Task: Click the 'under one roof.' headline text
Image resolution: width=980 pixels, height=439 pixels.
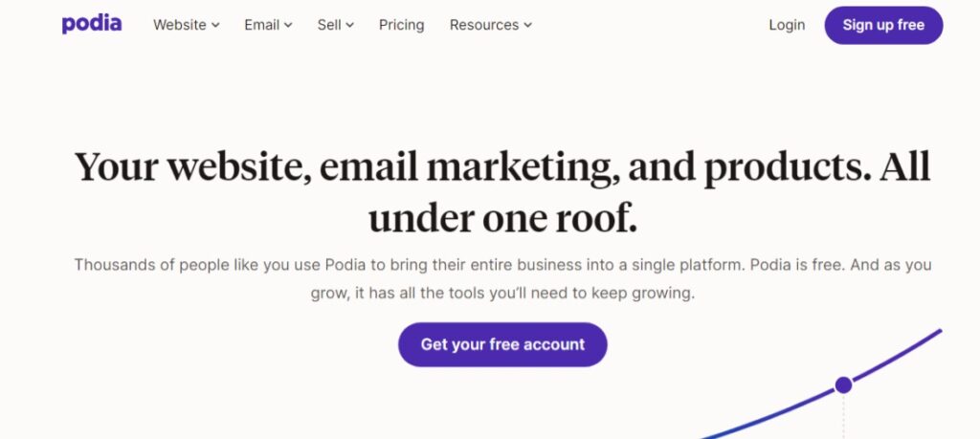Action: tap(502, 219)
